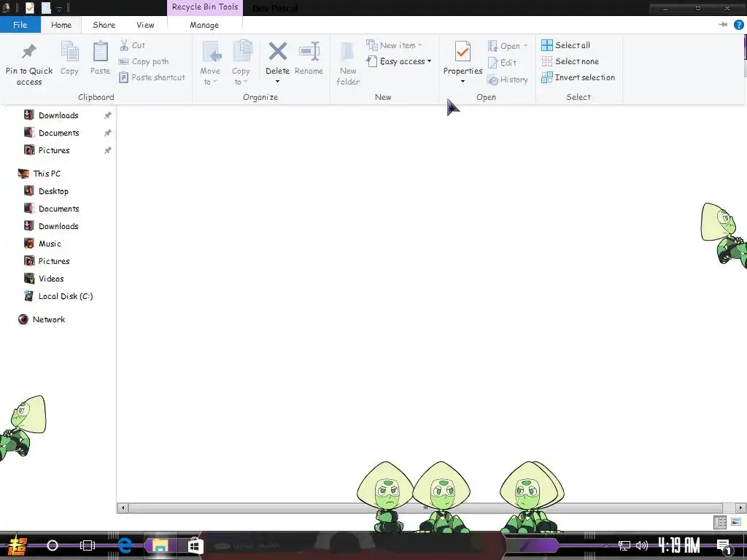Expand the New item dropdown
The width and height of the screenshot is (747, 560).
pos(419,45)
